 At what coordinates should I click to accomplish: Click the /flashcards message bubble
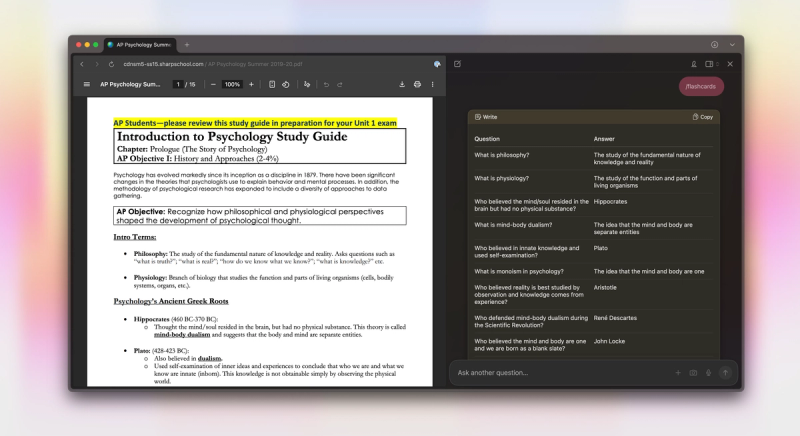click(701, 86)
